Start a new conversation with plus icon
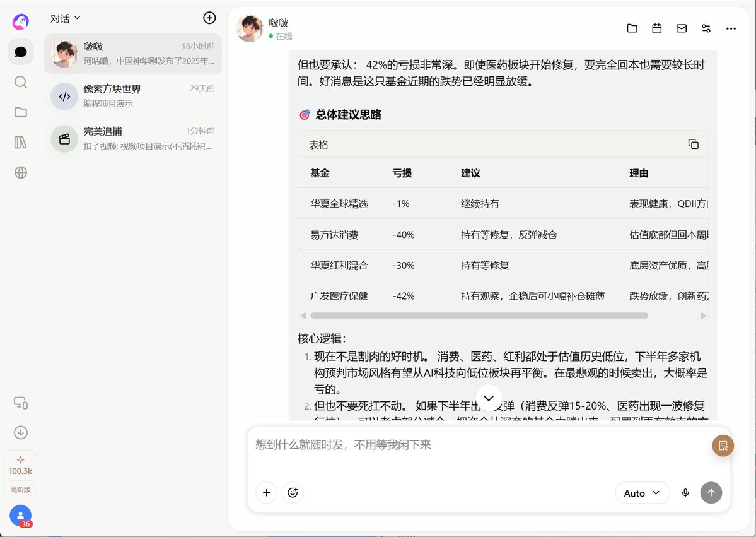 tap(209, 18)
